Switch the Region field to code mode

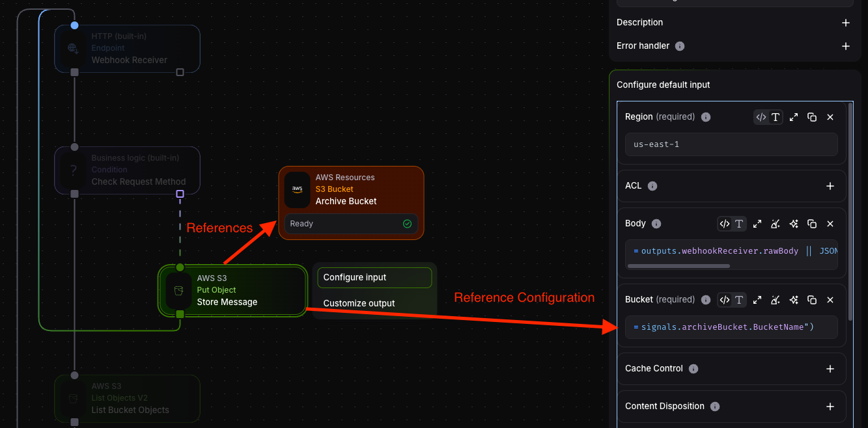[x=761, y=117]
